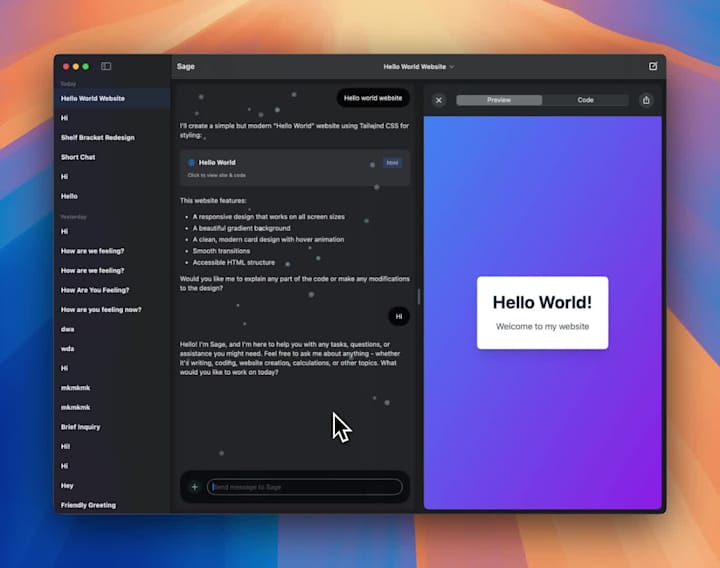Switch to the Preview tab
Viewport: 720px width, 568px height.
pyautogui.click(x=499, y=100)
